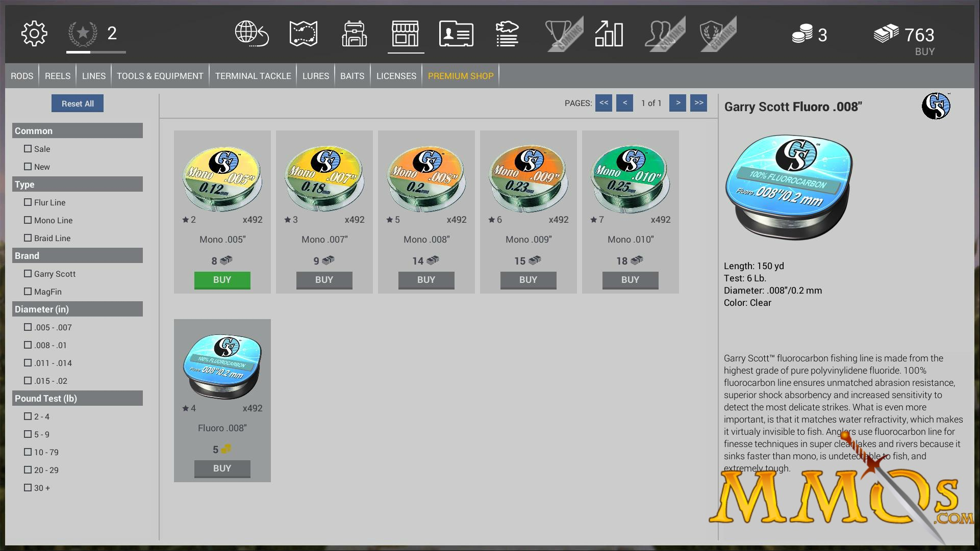This screenshot has height=551, width=980.
Task: Collapse the Common filter header
Action: pyautogui.click(x=78, y=130)
